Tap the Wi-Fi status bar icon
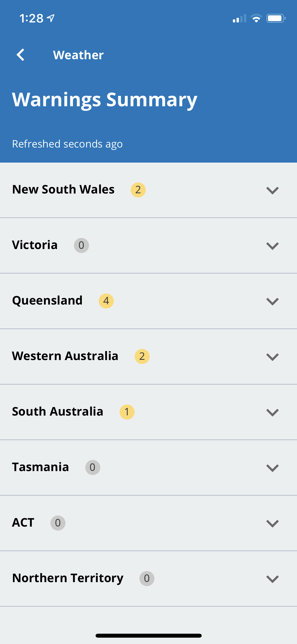This screenshot has width=297, height=644. (256, 18)
